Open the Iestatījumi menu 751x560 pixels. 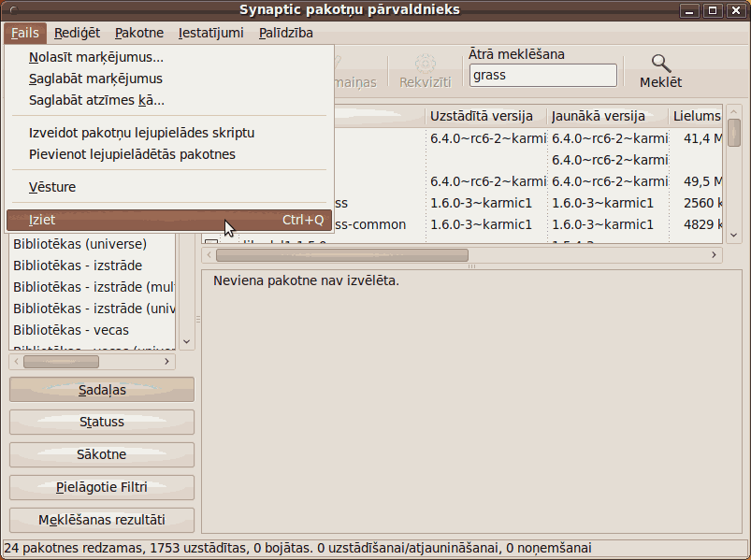click(211, 33)
